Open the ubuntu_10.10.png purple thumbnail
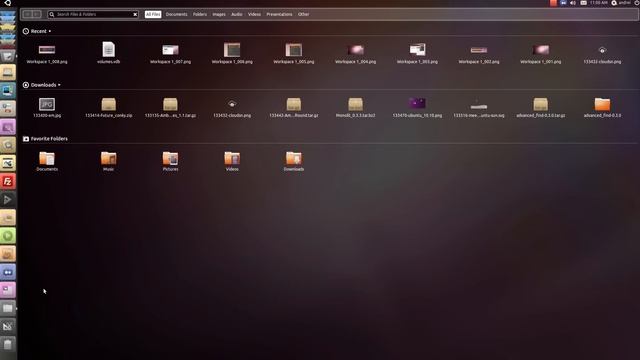Screen dimensions: 640x360 (417, 103)
